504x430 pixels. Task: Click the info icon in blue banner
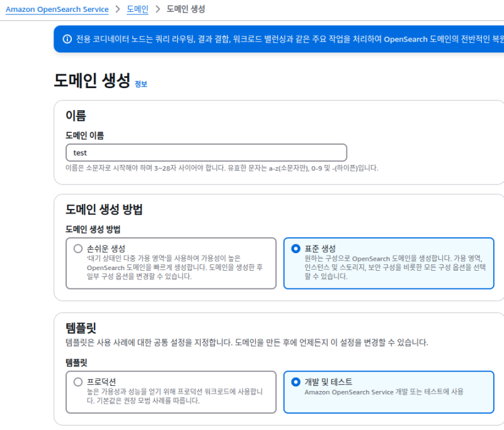pos(67,39)
